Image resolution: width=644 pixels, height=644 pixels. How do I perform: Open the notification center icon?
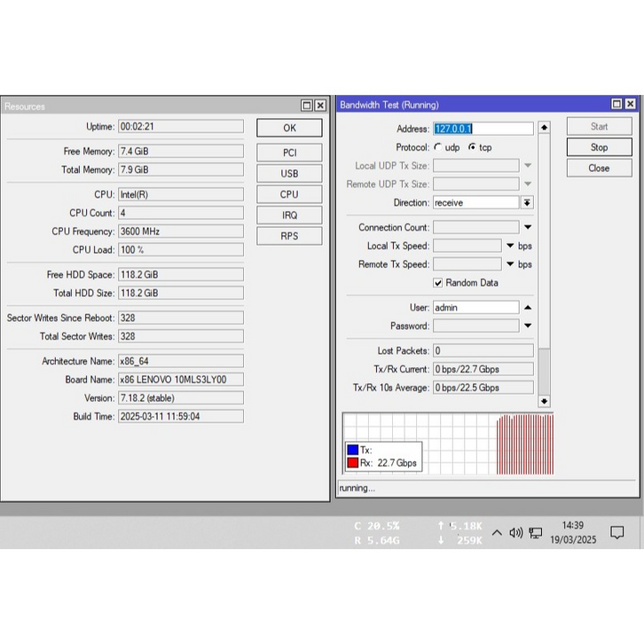(617, 533)
